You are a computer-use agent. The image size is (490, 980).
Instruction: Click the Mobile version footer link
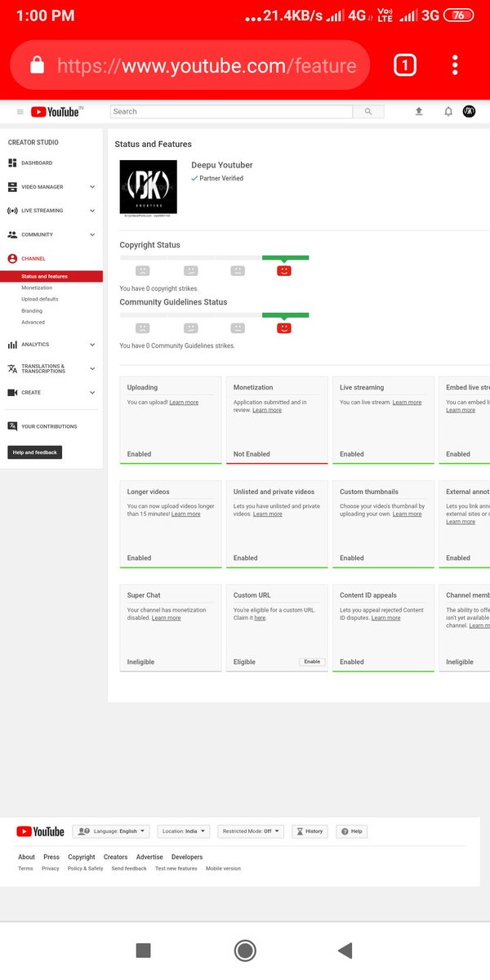pos(223,869)
